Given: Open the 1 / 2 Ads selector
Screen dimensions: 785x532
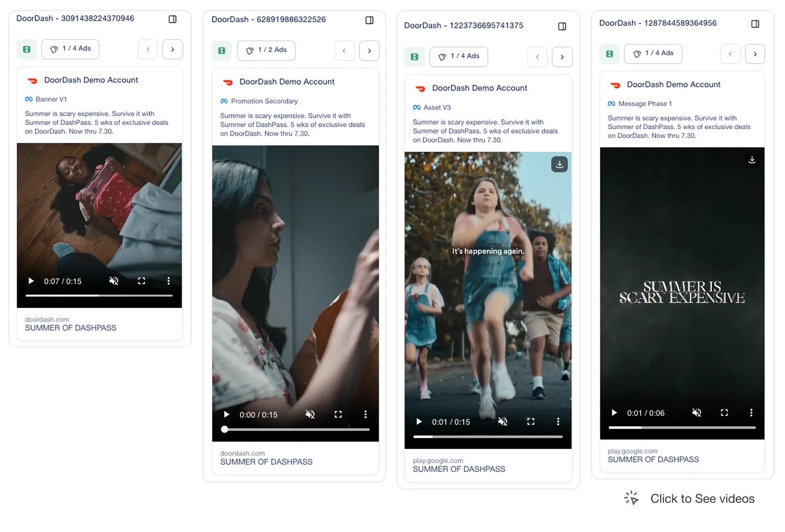Looking at the screenshot, I should [x=266, y=50].
